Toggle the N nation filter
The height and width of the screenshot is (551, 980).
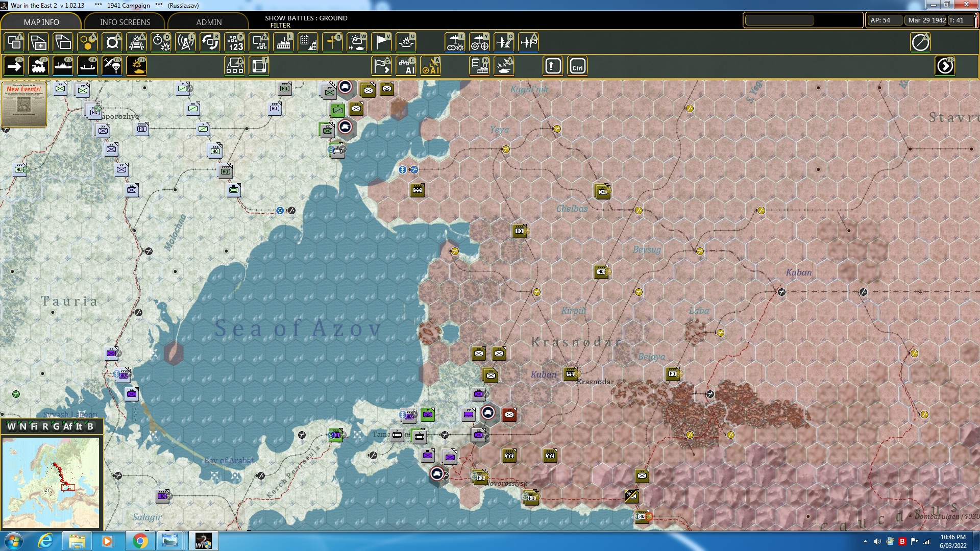tap(23, 427)
